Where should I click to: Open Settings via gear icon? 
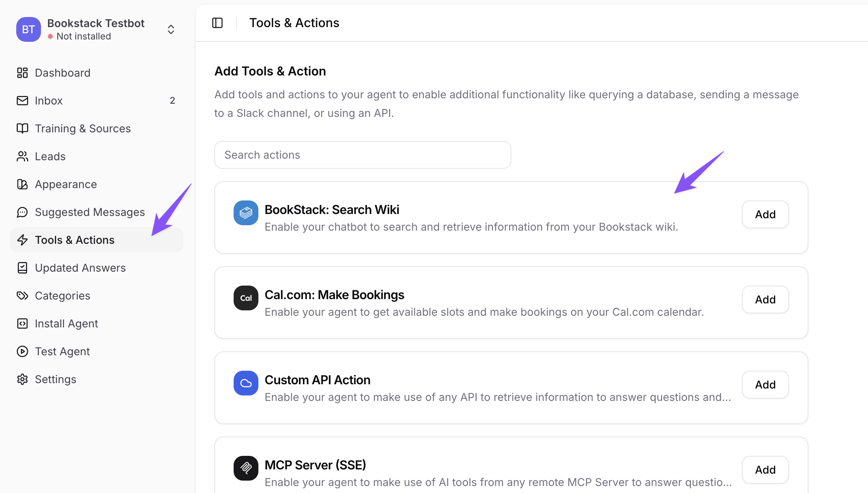click(22, 379)
